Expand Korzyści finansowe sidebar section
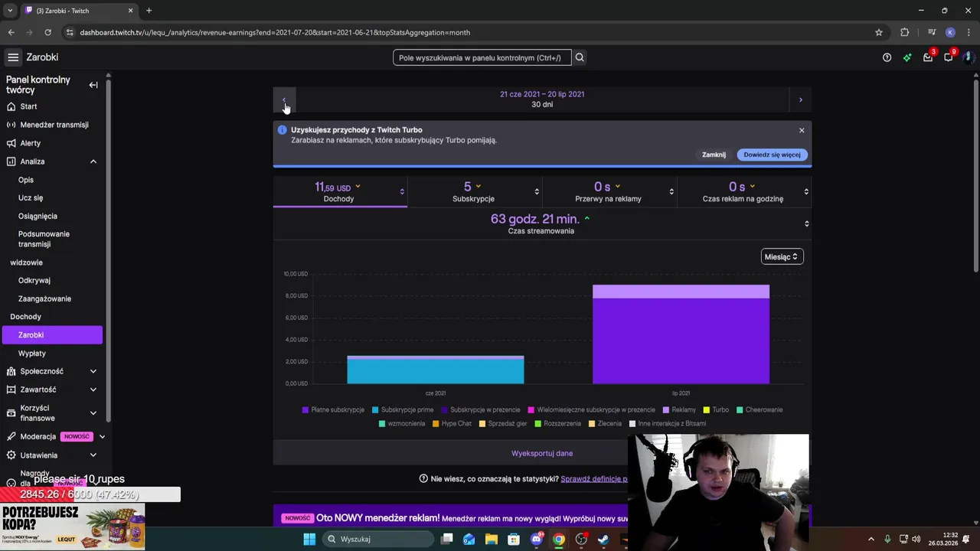 pyautogui.click(x=93, y=413)
